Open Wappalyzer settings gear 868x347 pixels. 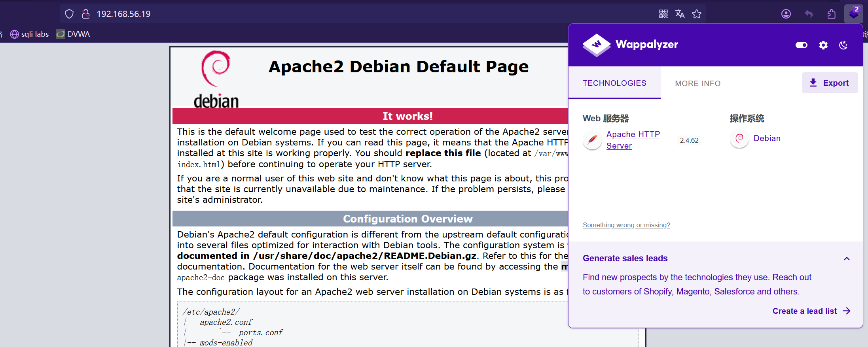coord(823,45)
